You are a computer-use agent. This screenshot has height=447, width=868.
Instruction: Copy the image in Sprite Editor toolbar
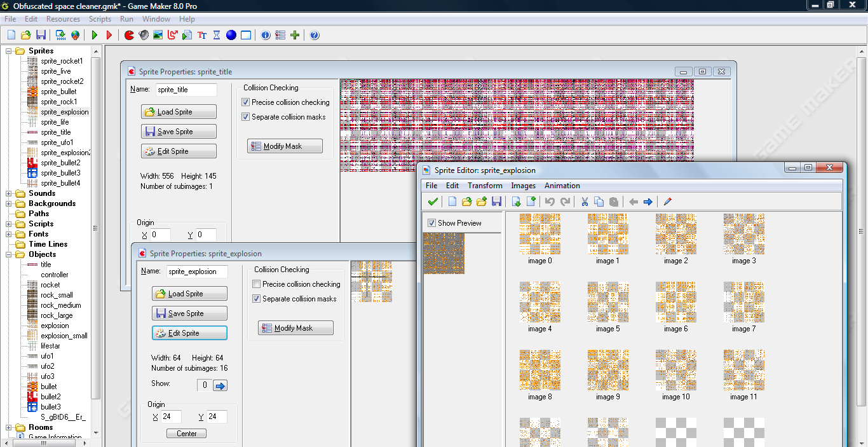click(x=599, y=202)
